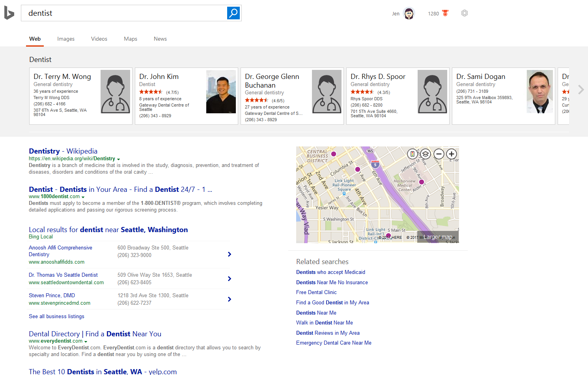Click in the dentist search field

[x=124, y=13]
